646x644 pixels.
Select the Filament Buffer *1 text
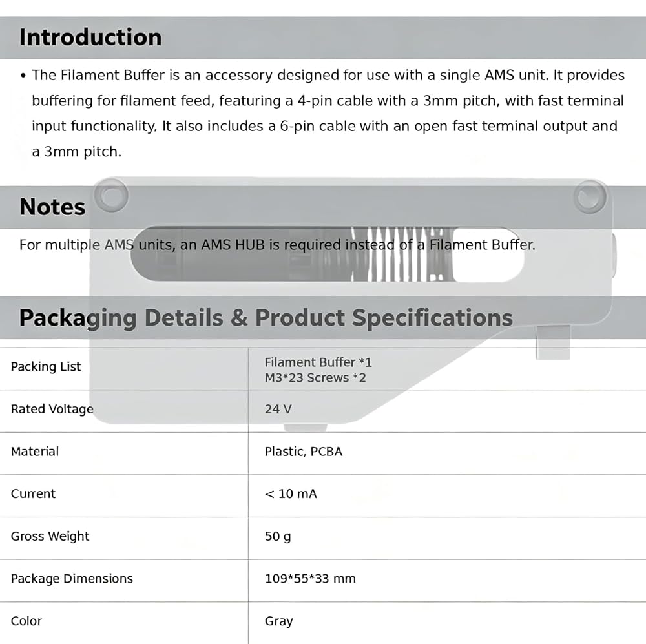point(318,362)
